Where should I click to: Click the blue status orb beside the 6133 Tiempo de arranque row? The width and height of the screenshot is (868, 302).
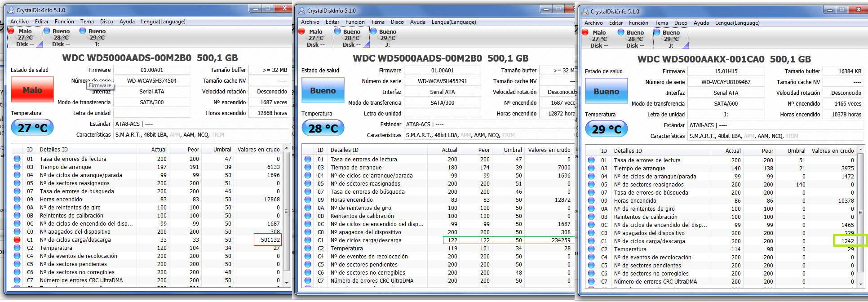point(17,167)
